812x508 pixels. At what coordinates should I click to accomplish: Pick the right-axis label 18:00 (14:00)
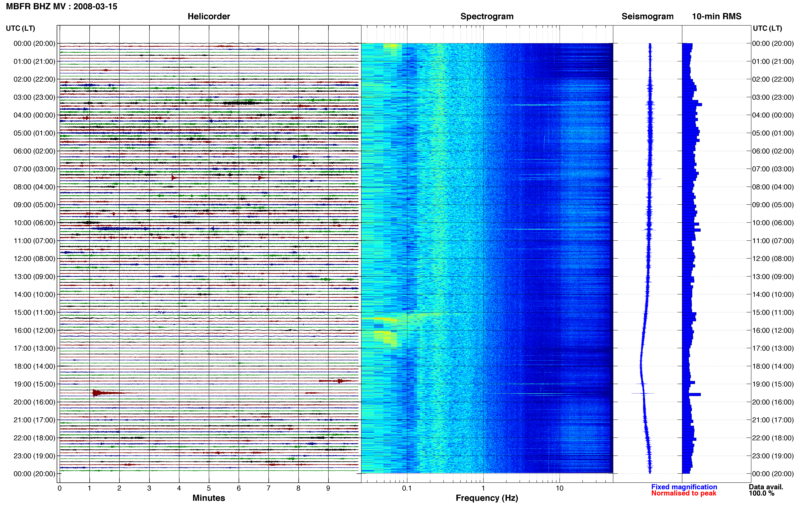[773, 366]
